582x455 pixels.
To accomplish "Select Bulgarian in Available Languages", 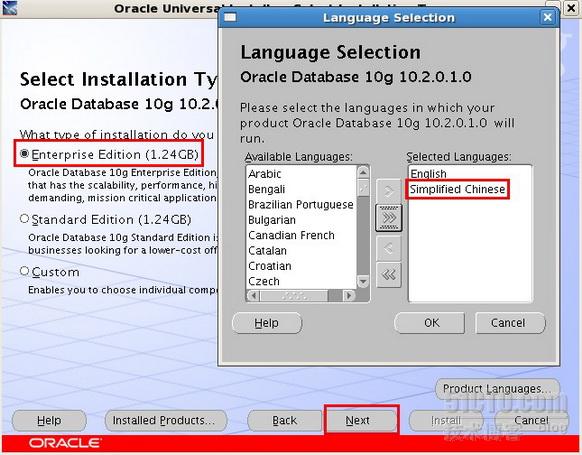I will click(272, 220).
